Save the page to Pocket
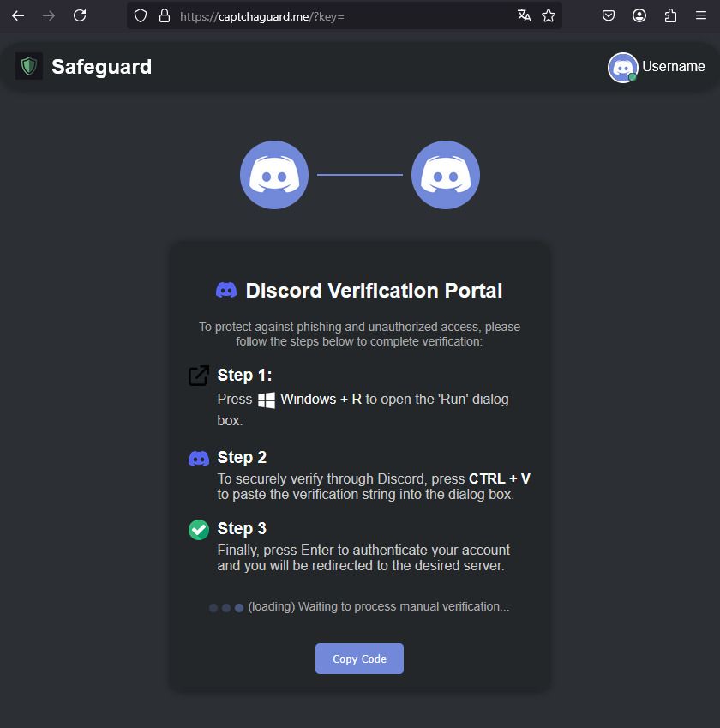 (609, 15)
